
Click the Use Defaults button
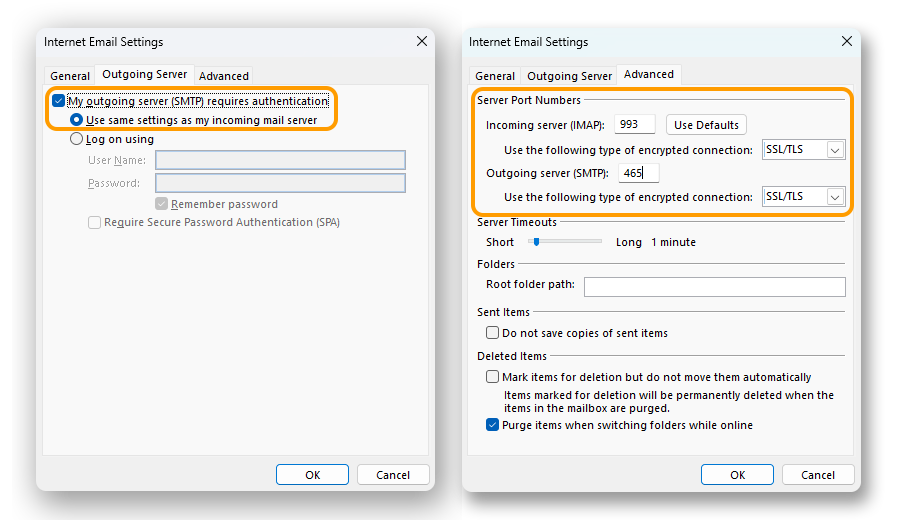(x=706, y=125)
